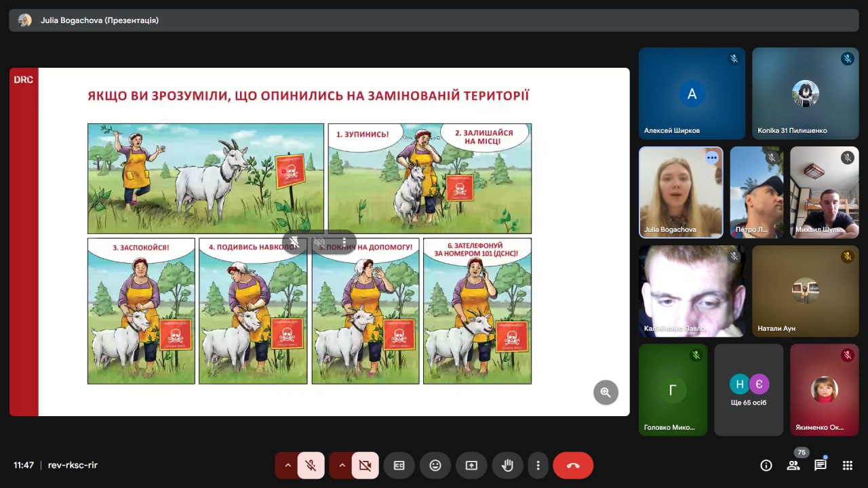Unmute your microphone

(x=311, y=466)
